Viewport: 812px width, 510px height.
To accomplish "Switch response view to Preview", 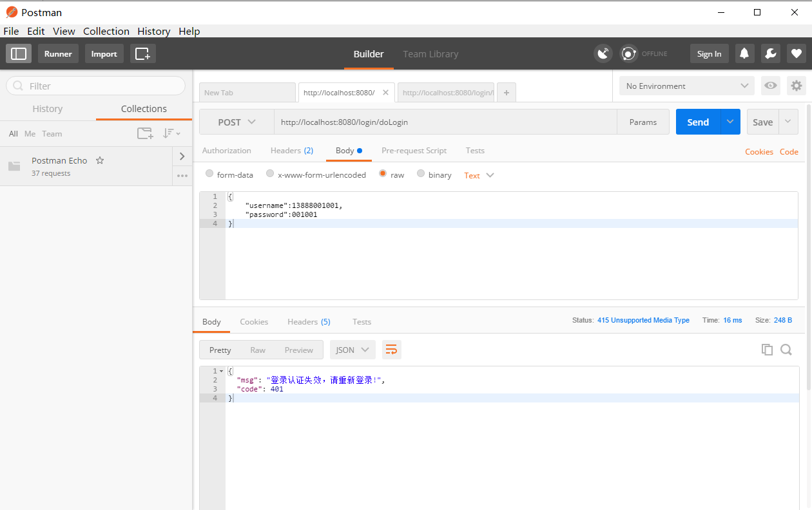I will tap(299, 350).
